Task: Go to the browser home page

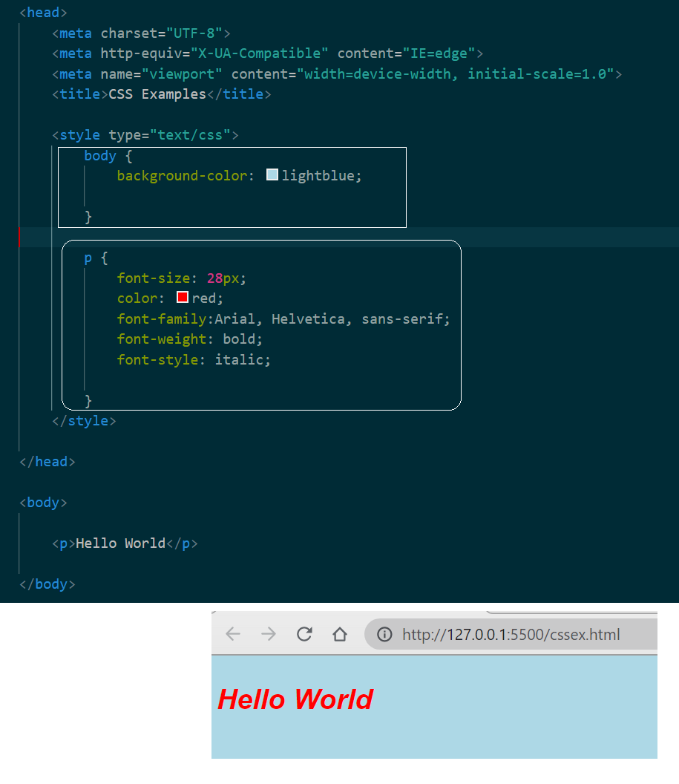Action: pyautogui.click(x=340, y=634)
